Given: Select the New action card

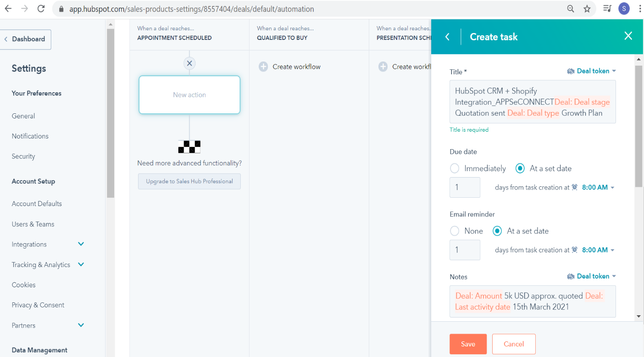Looking at the screenshot, I should [189, 95].
